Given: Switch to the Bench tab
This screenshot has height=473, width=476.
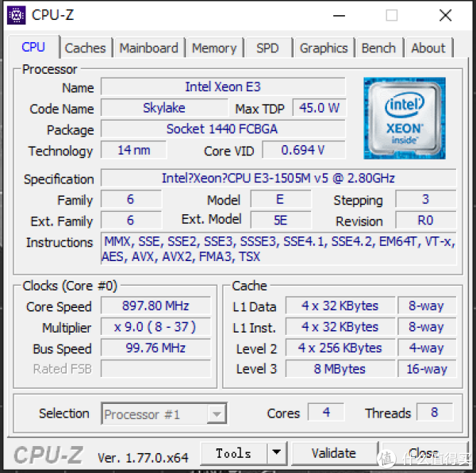Looking at the screenshot, I should click(378, 48).
